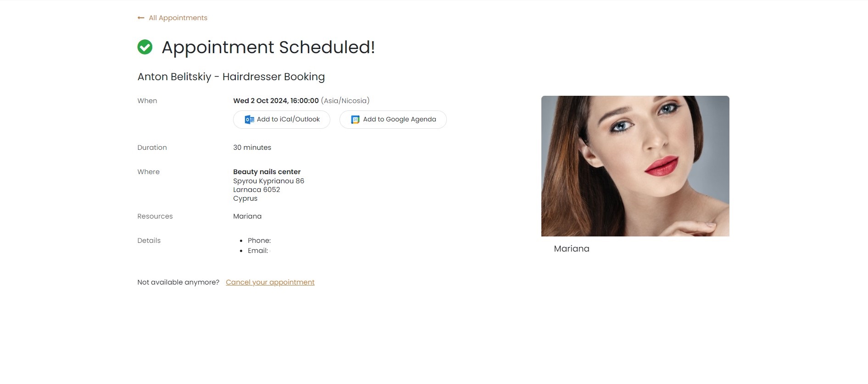868x384 pixels.
Task: Select the Mariana caption under the photo
Action: [572, 249]
